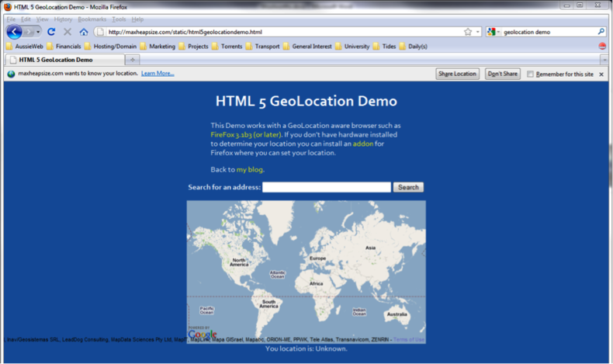Click the FireFox 3.1b3 (or later) link
The width and height of the screenshot is (613, 364).
tap(246, 134)
